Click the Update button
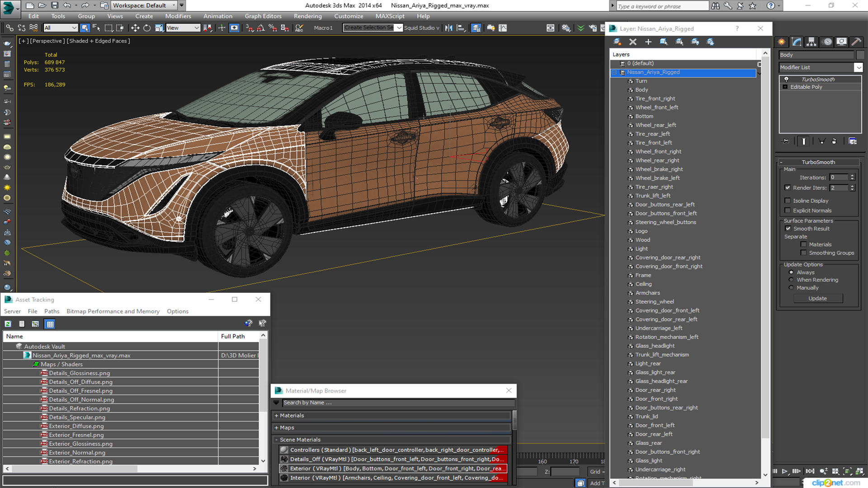Viewport: 868px width, 488px height. 817,299
